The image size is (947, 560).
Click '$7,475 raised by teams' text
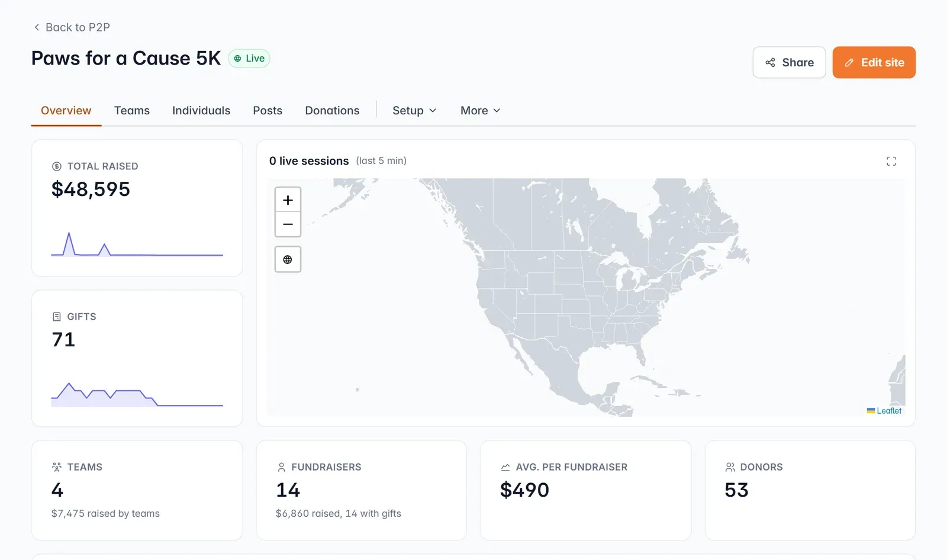click(x=105, y=513)
